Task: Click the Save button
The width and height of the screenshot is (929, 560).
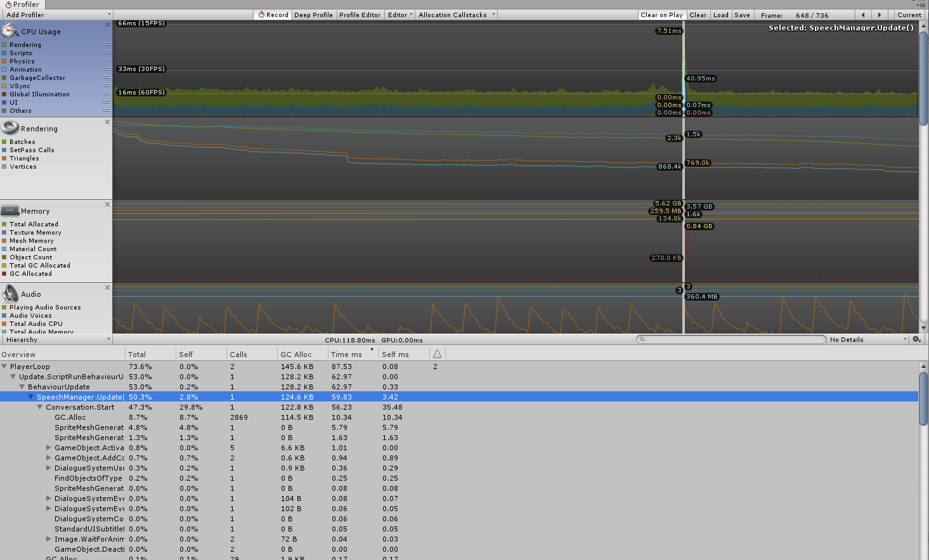Action: pos(742,15)
